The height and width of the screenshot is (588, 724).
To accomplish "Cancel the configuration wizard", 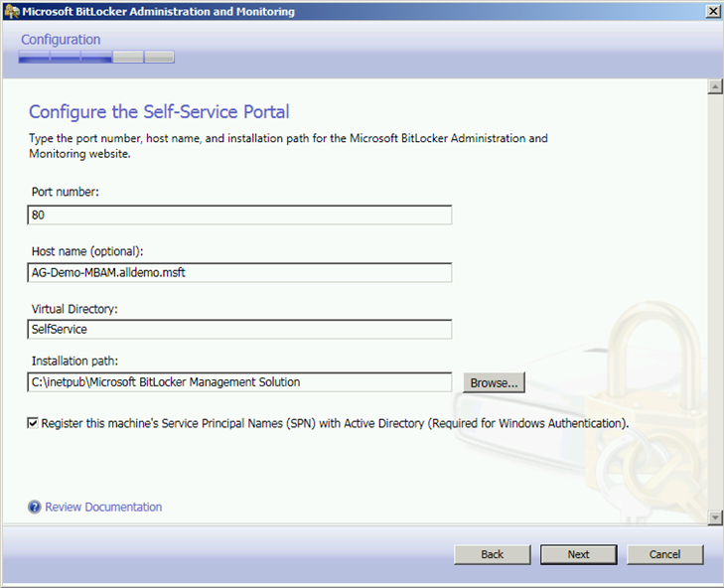I will pyautogui.click(x=664, y=554).
